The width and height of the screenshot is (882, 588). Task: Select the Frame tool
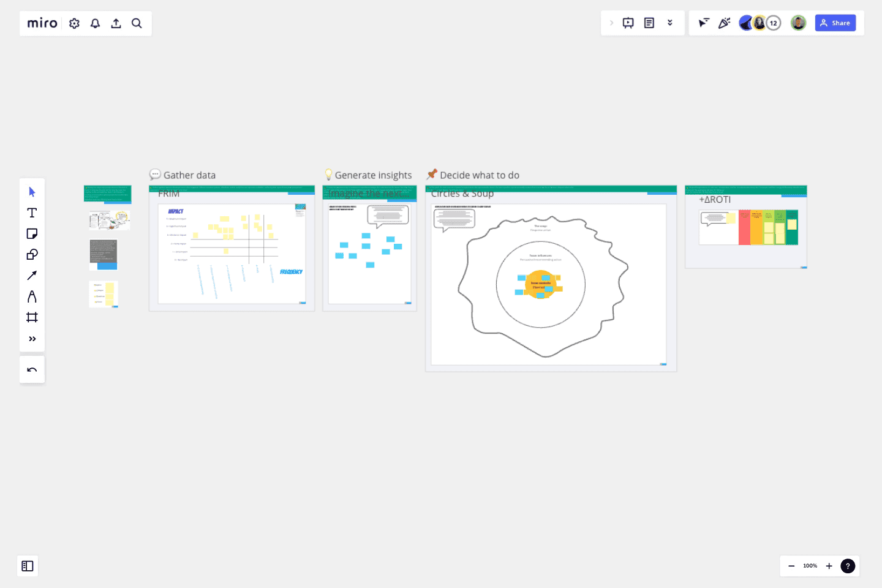32,317
